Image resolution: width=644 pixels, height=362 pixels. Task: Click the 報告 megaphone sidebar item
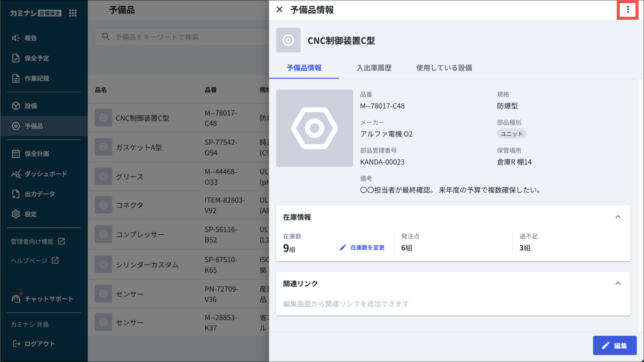pos(31,38)
